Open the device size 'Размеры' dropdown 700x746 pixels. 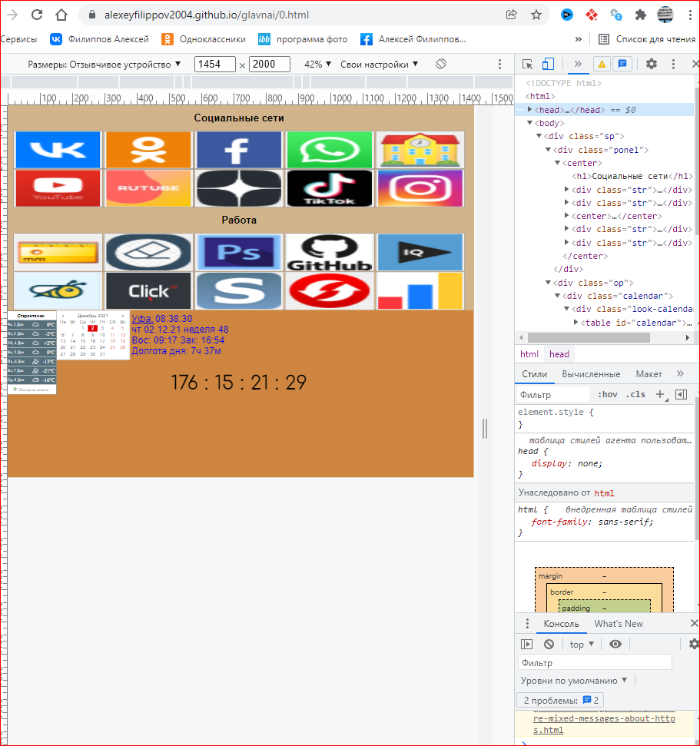point(105,65)
